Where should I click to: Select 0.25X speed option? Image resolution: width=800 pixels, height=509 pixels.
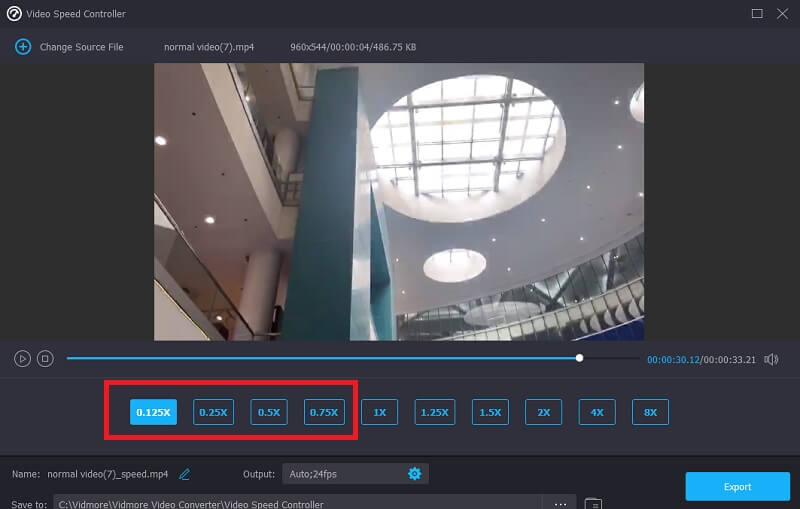[x=213, y=412]
